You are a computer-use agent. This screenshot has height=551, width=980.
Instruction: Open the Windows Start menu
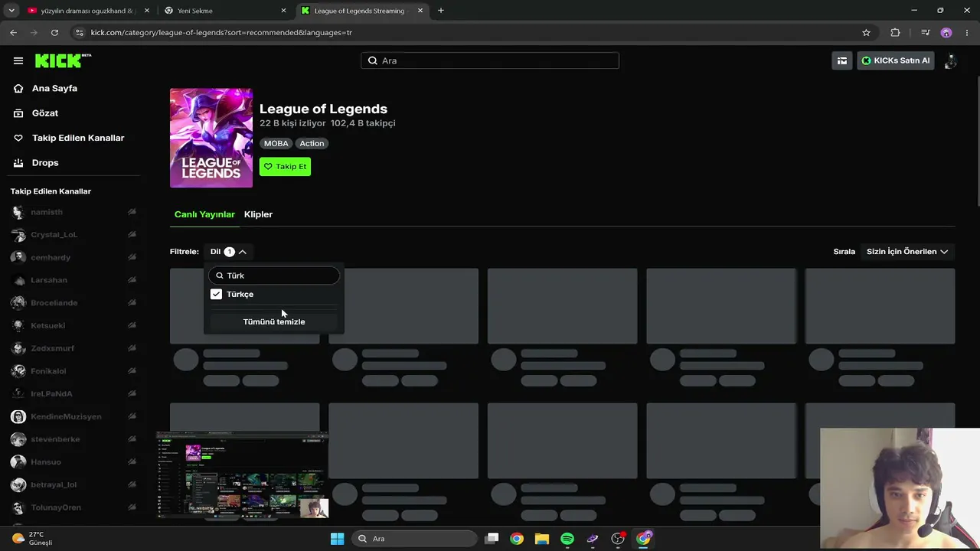337,539
